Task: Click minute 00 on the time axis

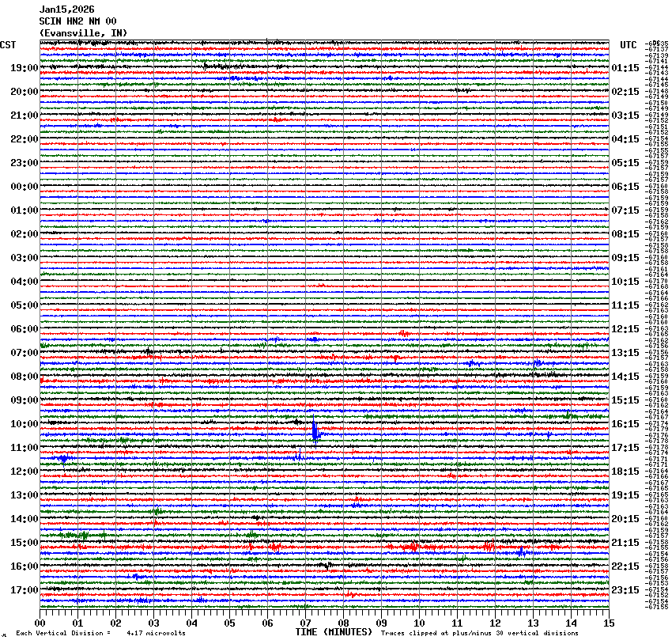Action: pyautogui.click(x=40, y=623)
